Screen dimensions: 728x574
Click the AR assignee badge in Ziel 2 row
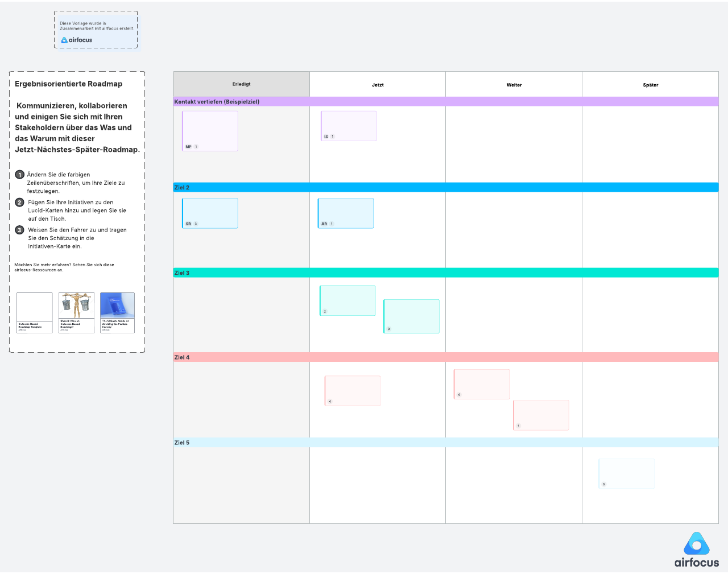click(x=325, y=224)
